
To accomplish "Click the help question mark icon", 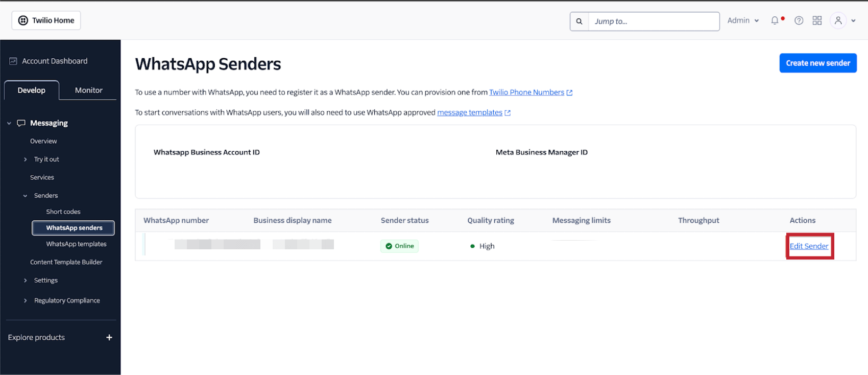I will (x=798, y=20).
